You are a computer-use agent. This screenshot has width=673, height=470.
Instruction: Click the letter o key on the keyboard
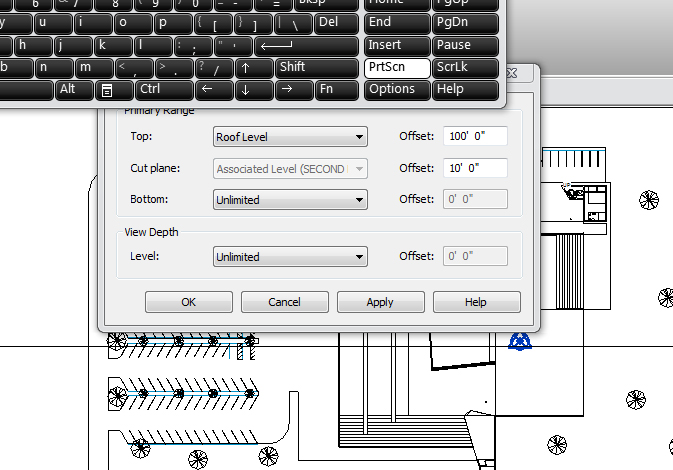click(133, 23)
